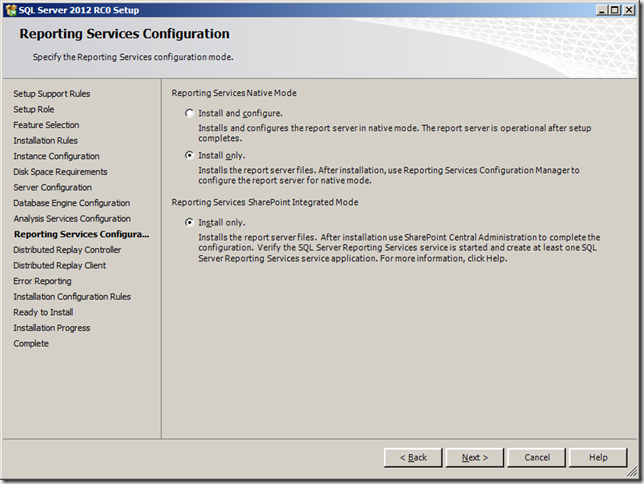Jump to Instance Configuration step
Viewport: 644px width, 484px height.
point(56,156)
